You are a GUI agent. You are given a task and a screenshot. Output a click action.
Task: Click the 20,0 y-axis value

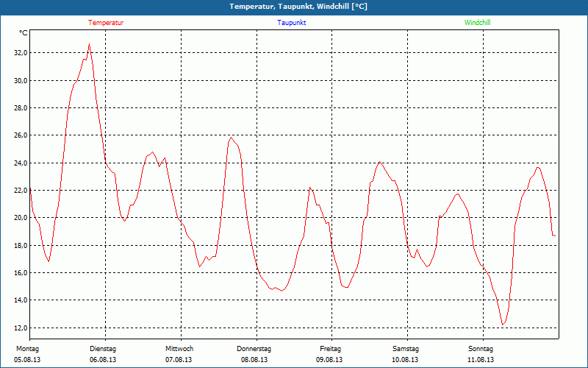[x=21, y=218]
